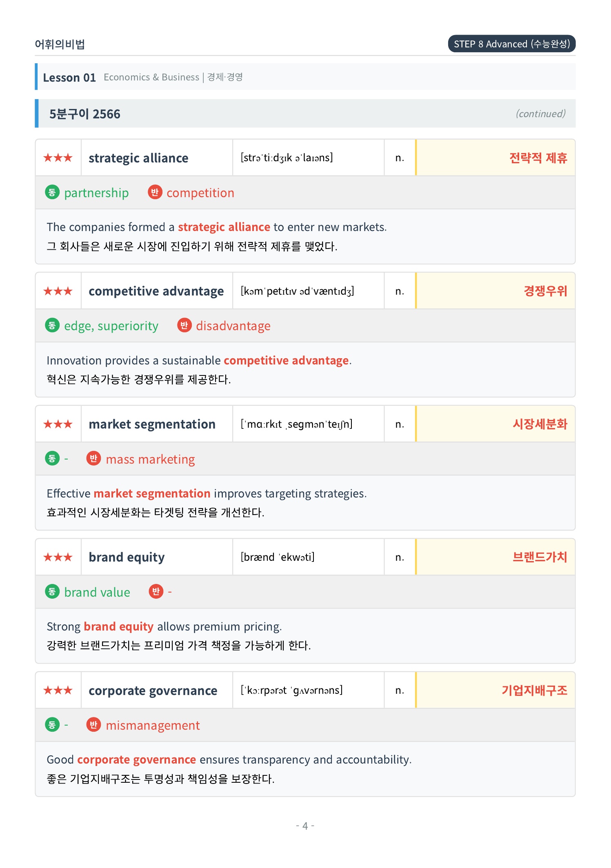Click the Lesson 01 heading

(x=69, y=77)
